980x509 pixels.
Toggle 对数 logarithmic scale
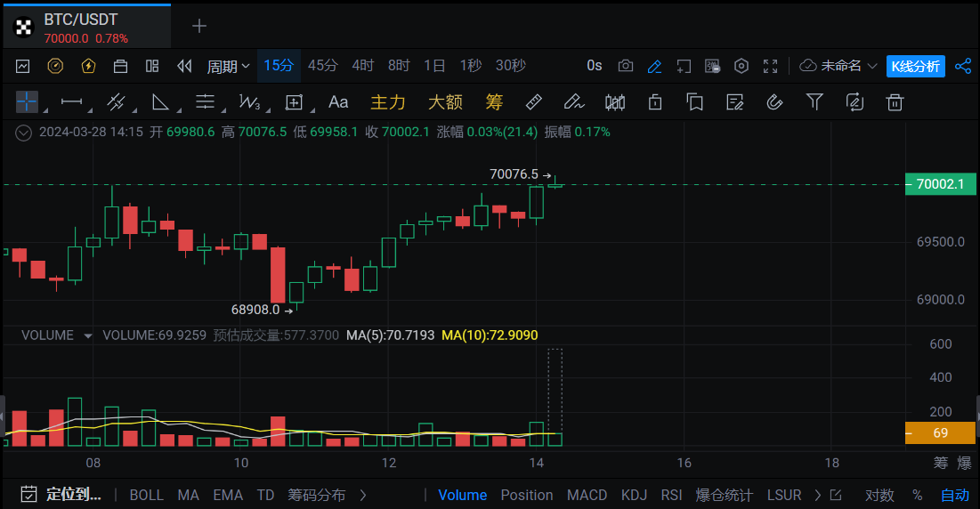point(879,495)
